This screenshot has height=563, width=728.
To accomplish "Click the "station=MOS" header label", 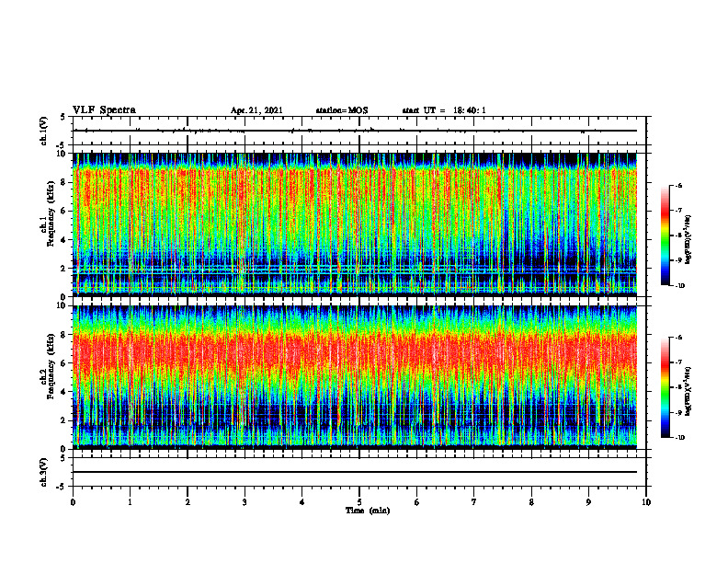I will coord(342,110).
